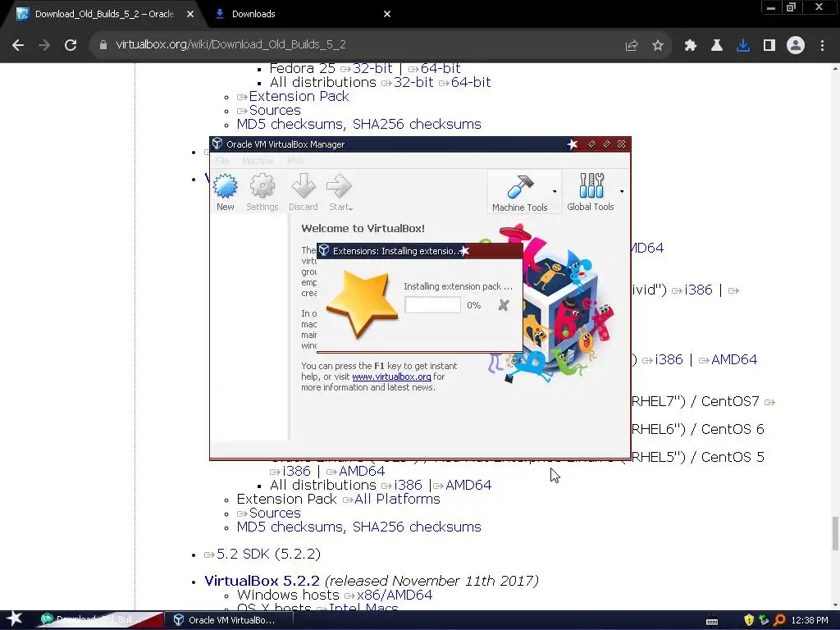Click the browser address bar URL
840x630 pixels.
tap(231, 44)
